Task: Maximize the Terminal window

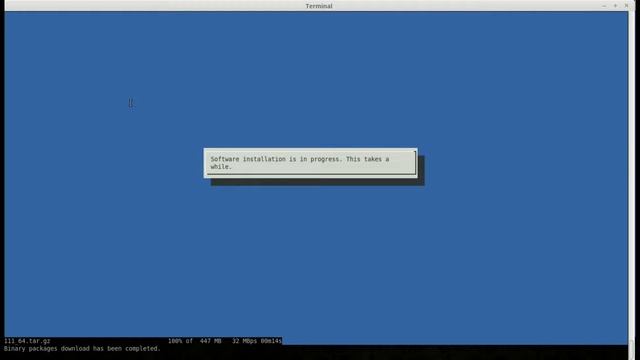Action: (x=615, y=6)
